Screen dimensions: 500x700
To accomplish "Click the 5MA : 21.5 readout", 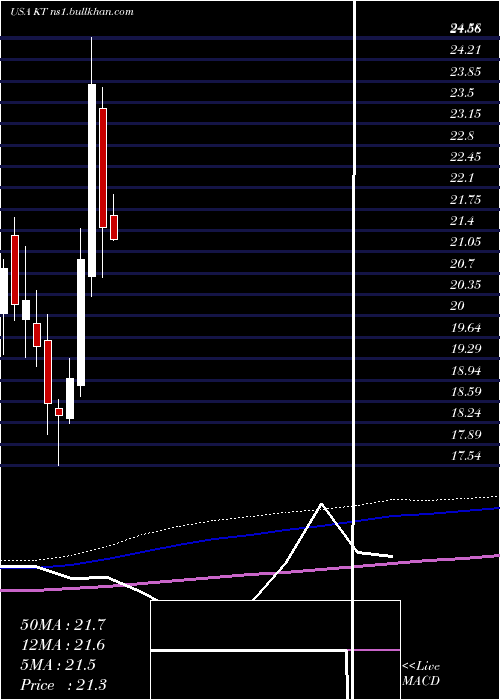I will [x=58, y=665].
